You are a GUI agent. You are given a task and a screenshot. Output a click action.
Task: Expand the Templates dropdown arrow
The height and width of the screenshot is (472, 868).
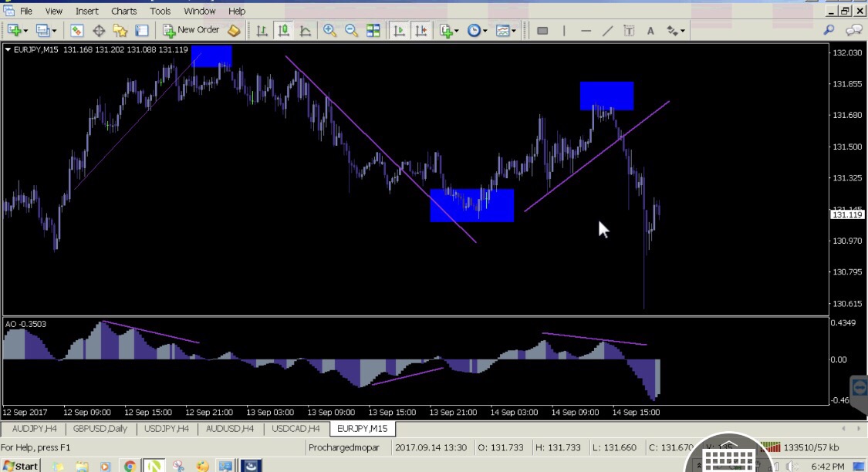514,31
